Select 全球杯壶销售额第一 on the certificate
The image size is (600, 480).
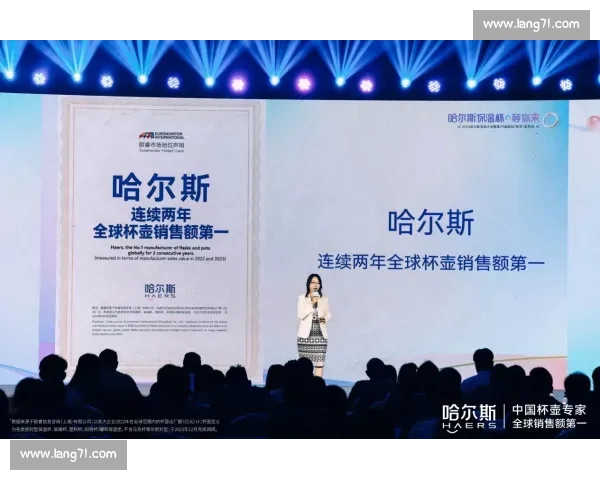pyautogui.click(x=161, y=232)
